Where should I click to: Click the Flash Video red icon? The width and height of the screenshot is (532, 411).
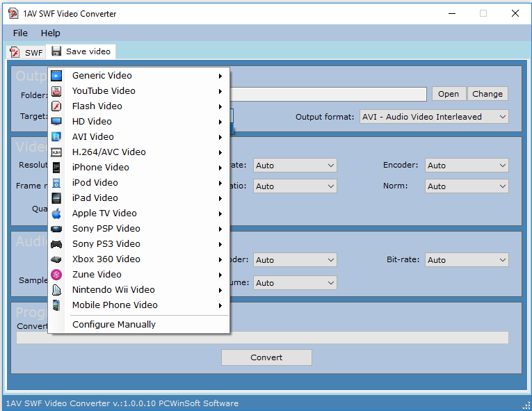56,106
